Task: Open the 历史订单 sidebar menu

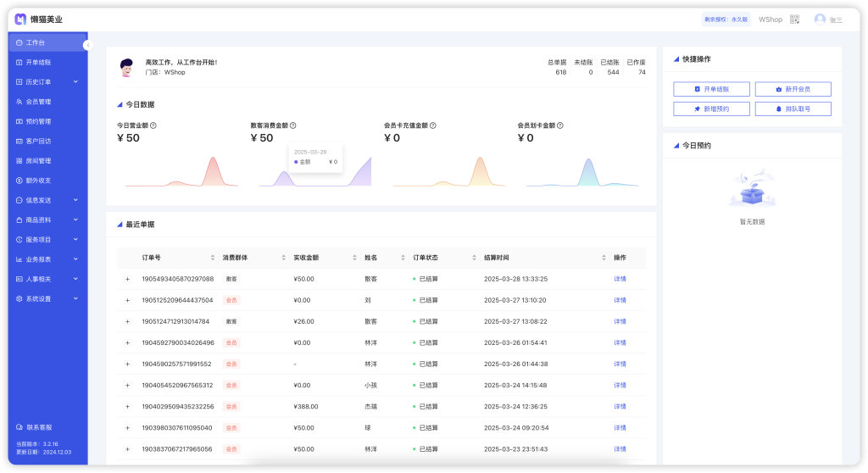Action: point(47,82)
